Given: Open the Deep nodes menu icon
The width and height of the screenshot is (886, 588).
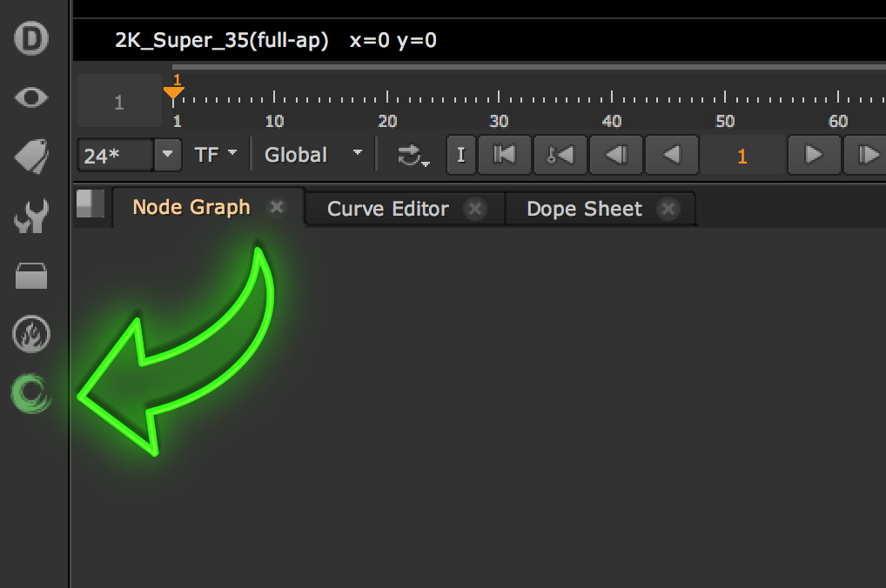Looking at the screenshot, I should (31, 39).
